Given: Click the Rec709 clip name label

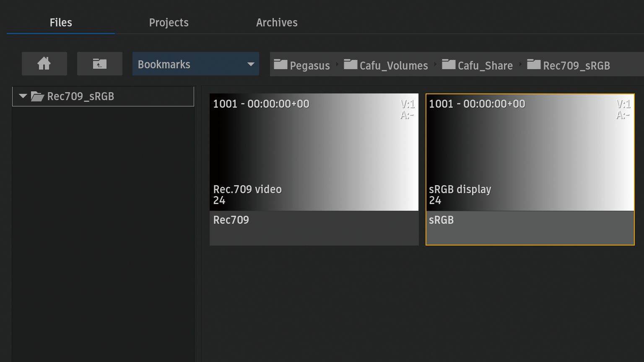Looking at the screenshot, I should pyautogui.click(x=231, y=220).
